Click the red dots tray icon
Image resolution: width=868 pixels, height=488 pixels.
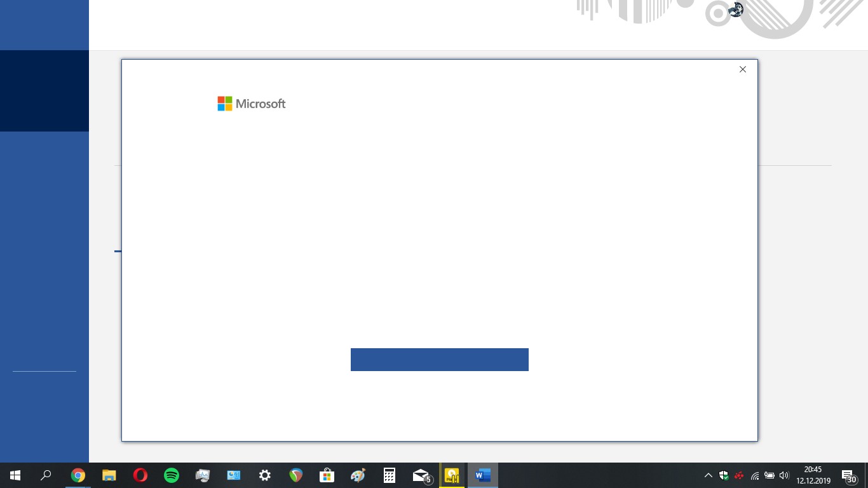pyautogui.click(x=739, y=475)
